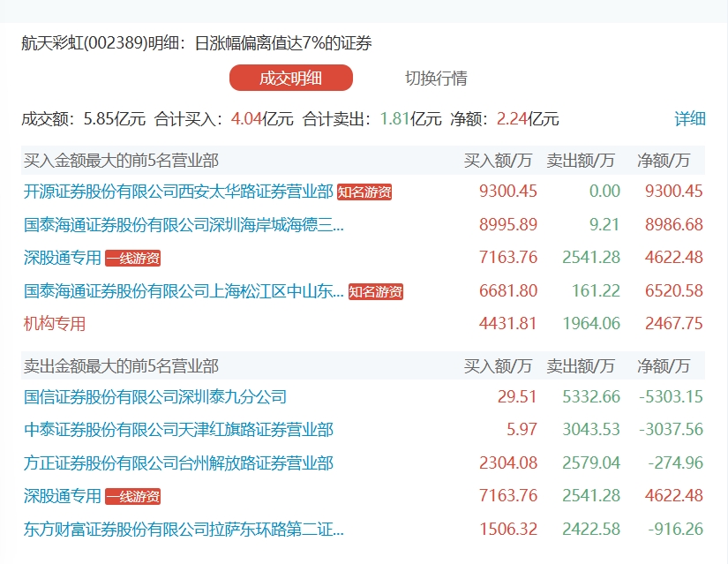Click sell value 161.22
Viewport: 728px width, 564px height.
click(596, 291)
